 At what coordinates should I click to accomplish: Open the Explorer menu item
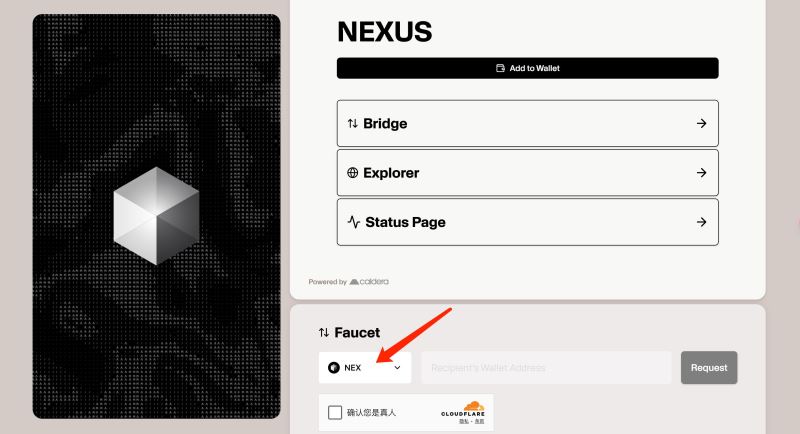(528, 173)
